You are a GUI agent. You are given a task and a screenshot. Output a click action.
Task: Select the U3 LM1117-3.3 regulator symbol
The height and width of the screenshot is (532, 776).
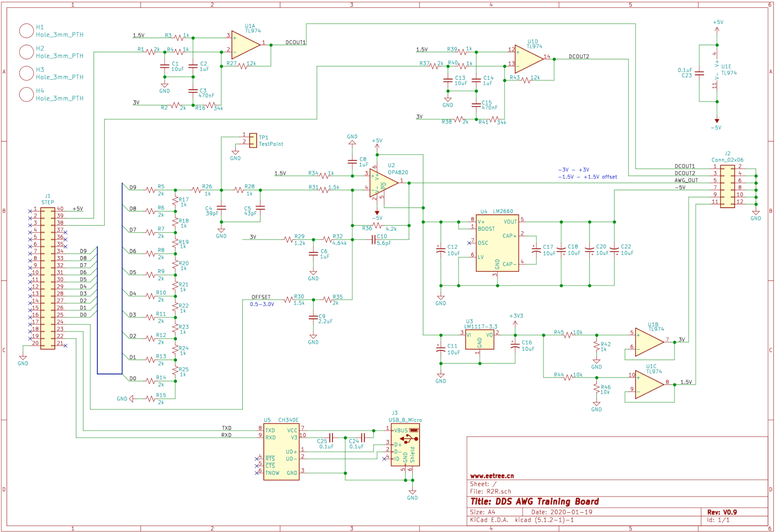(x=479, y=340)
